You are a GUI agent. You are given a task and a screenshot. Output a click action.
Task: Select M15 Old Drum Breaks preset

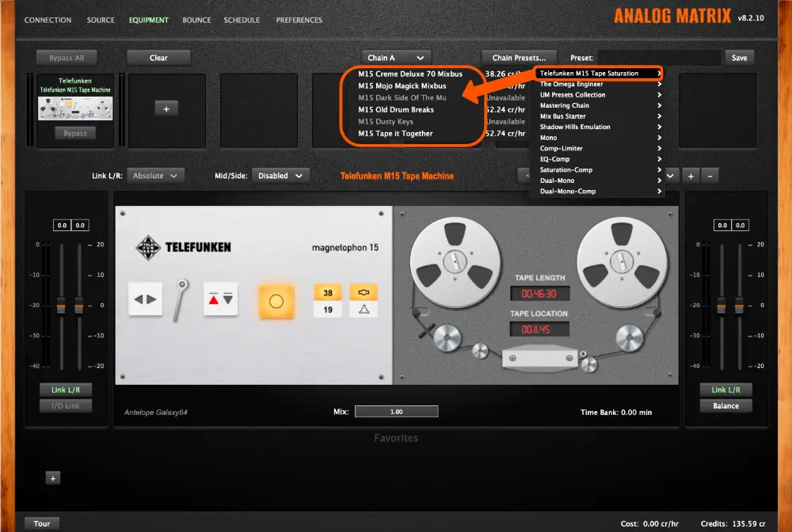coord(396,109)
